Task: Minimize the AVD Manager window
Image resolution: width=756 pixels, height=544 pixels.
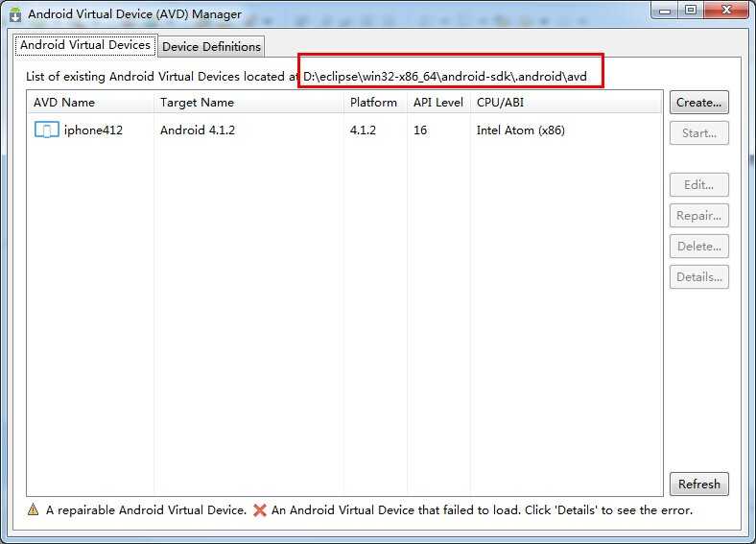Action: click(666, 11)
